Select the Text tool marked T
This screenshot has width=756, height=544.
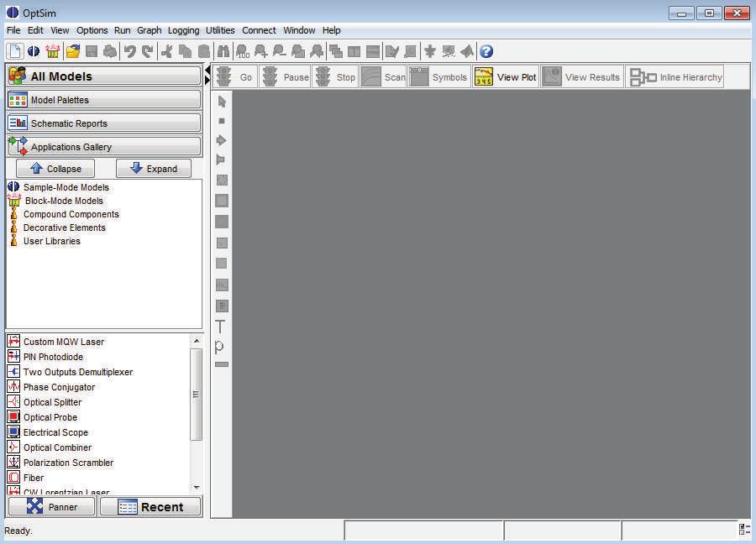coord(220,327)
